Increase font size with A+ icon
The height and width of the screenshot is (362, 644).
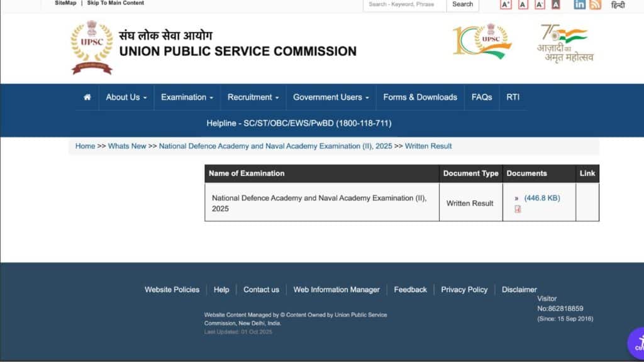(506, 4)
